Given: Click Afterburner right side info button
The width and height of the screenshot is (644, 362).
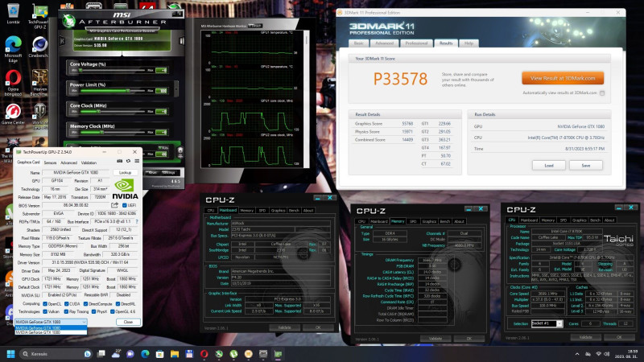Looking at the screenshot, I should [181, 41].
